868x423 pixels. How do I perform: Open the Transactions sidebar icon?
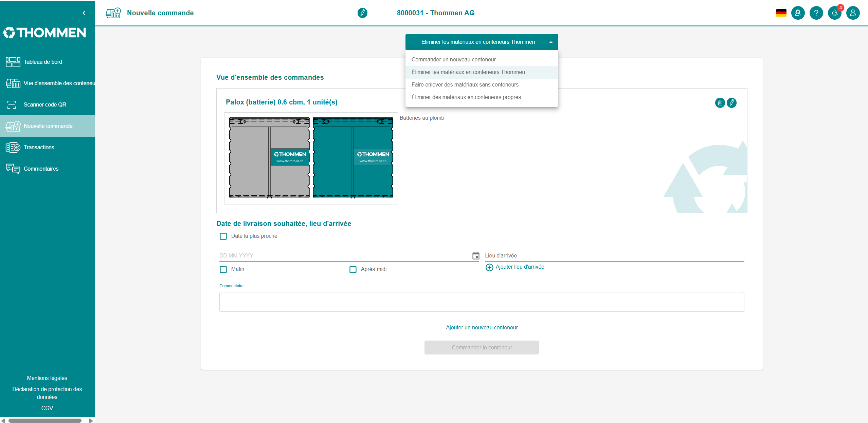tap(13, 148)
